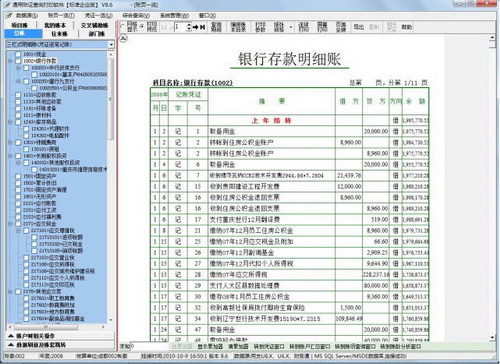Open the 帮助 help toolbar button

[x=406, y=27]
